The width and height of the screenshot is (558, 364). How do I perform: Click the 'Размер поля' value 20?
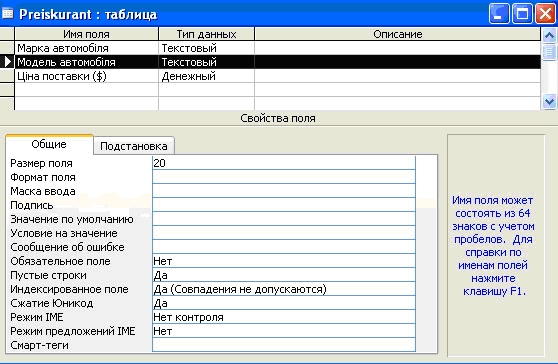[x=284, y=163]
